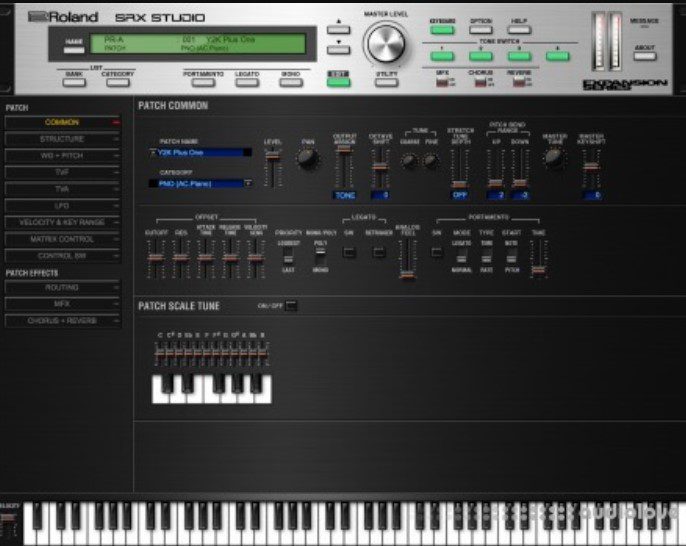
Task: Click the Master Tune knob
Action: point(554,158)
